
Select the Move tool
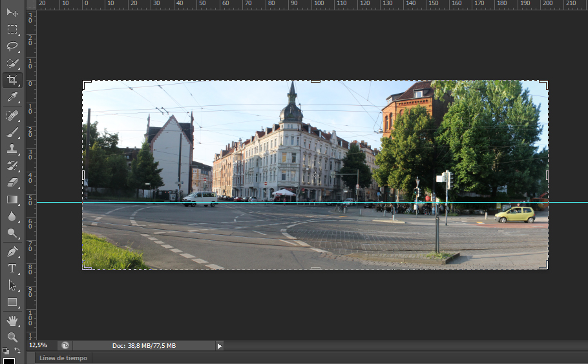click(12, 12)
